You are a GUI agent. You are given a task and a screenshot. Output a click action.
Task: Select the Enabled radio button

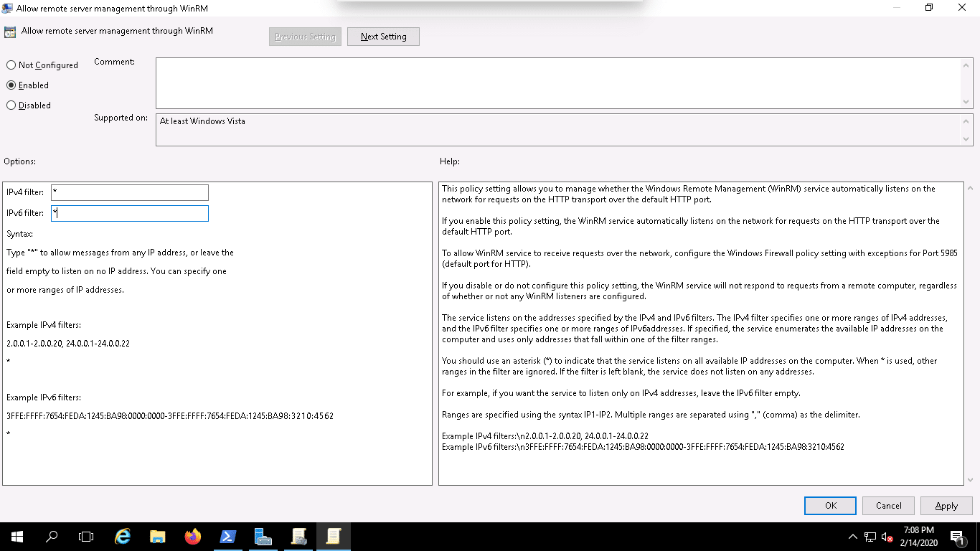pos(11,85)
